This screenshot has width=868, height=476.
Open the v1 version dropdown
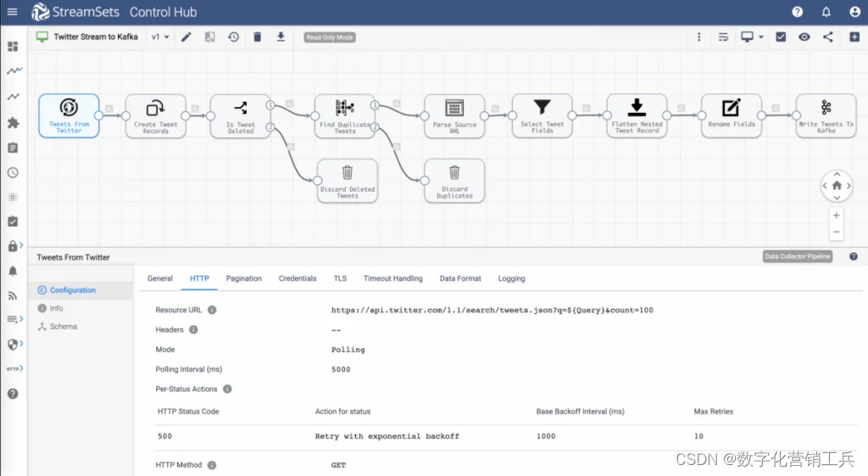click(160, 37)
